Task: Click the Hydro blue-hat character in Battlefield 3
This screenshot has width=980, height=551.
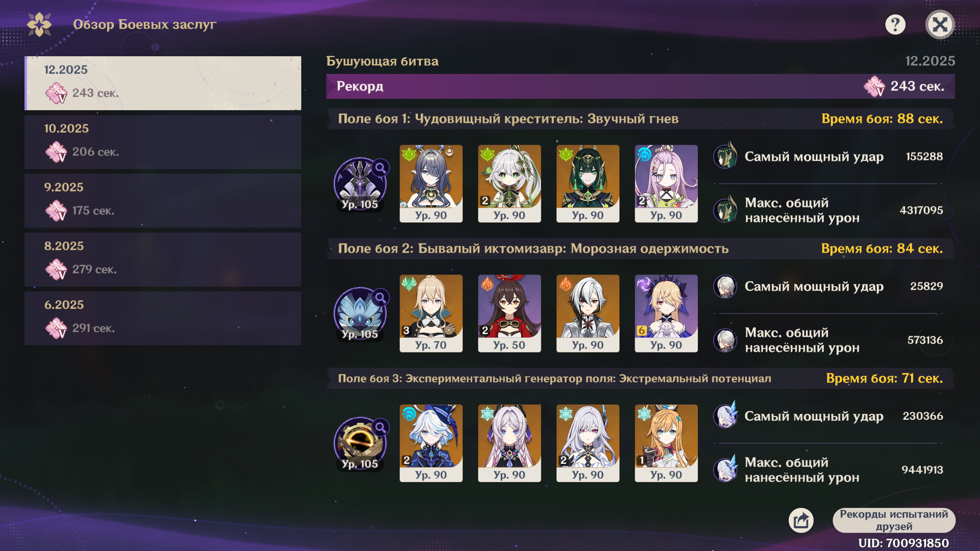Action: point(431,443)
